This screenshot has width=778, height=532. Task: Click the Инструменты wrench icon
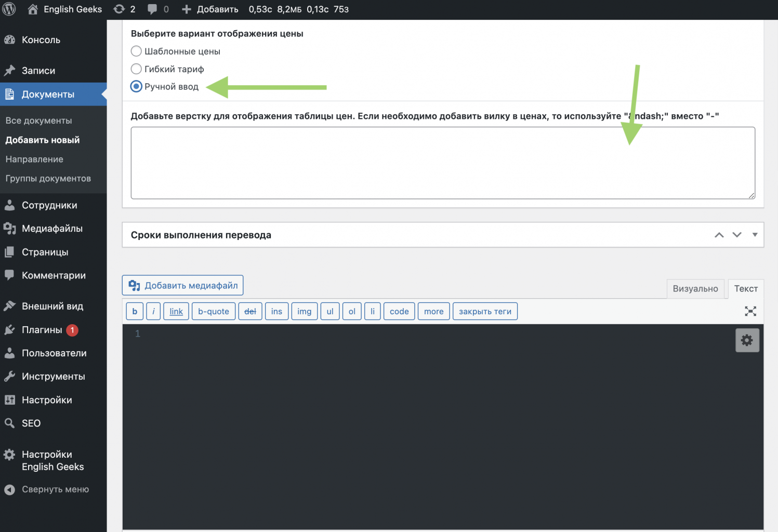pyautogui.click(x=9, y=377)
